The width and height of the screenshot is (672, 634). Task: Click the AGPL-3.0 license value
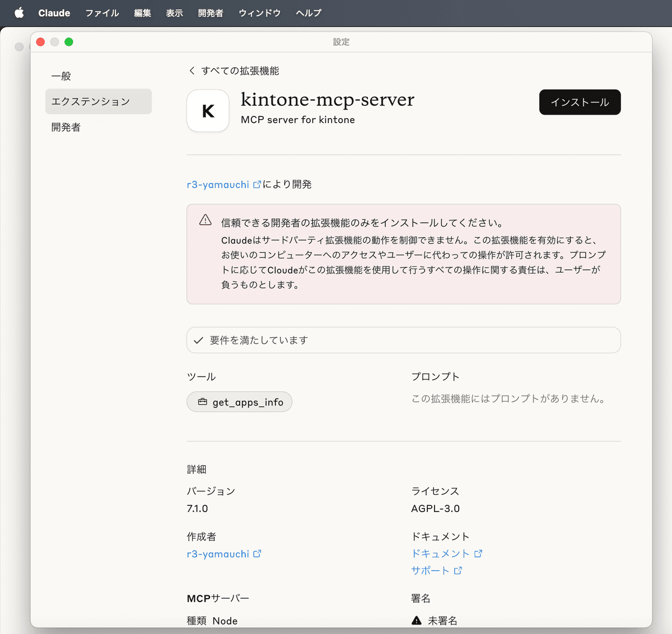click(x=436, y=509)
